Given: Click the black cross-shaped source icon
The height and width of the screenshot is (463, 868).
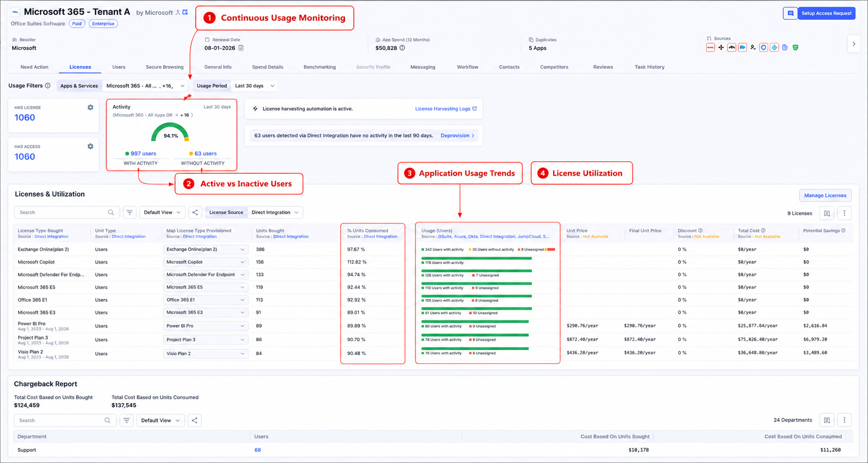Looking at the screenshot, I should tap(721, 48).
